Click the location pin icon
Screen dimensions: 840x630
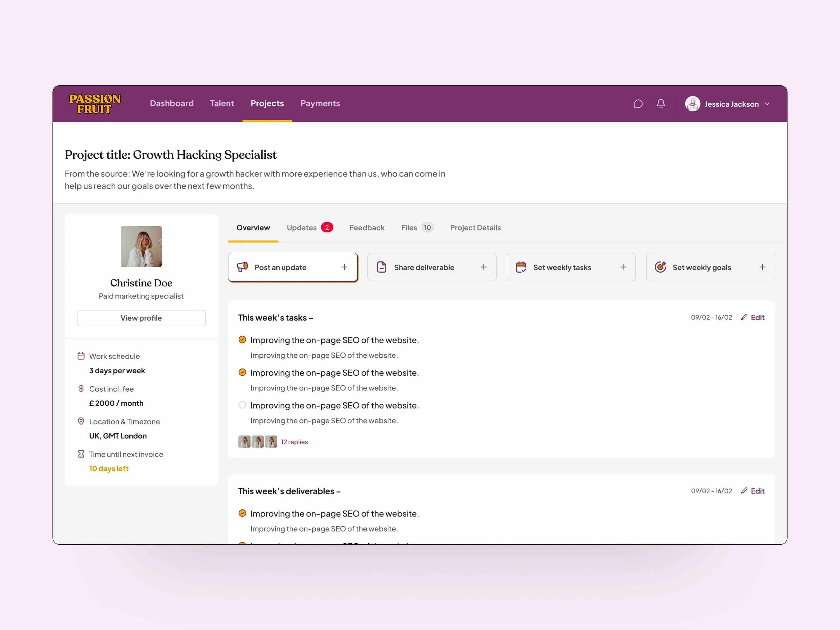point(81,421)
